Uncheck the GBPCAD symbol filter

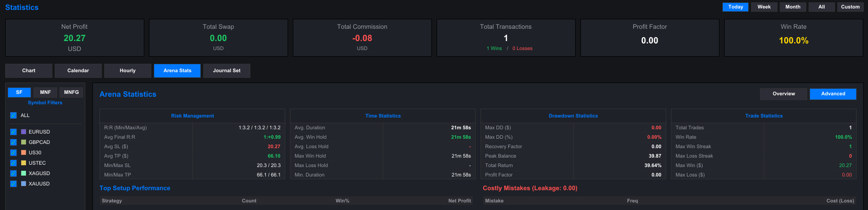pyautogui.click(x=13, y=142)
